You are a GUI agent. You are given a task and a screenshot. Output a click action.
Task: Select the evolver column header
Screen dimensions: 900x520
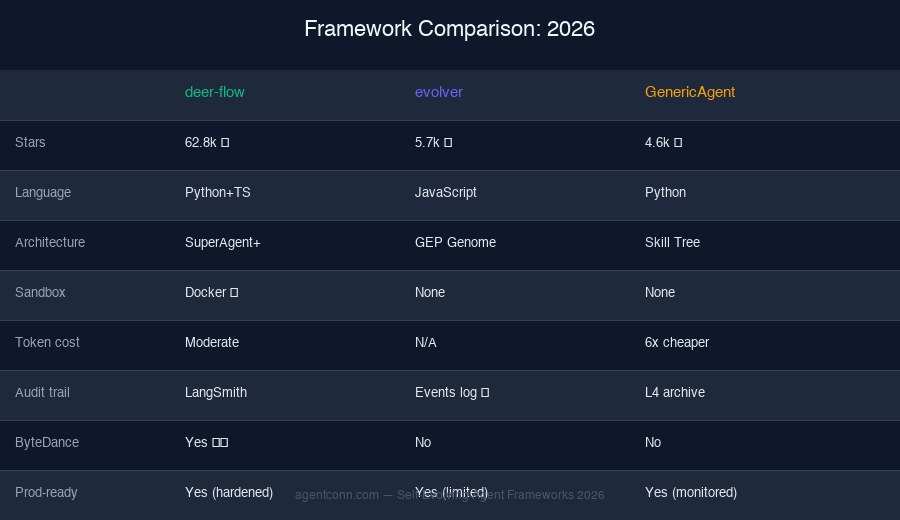point(439,92)
